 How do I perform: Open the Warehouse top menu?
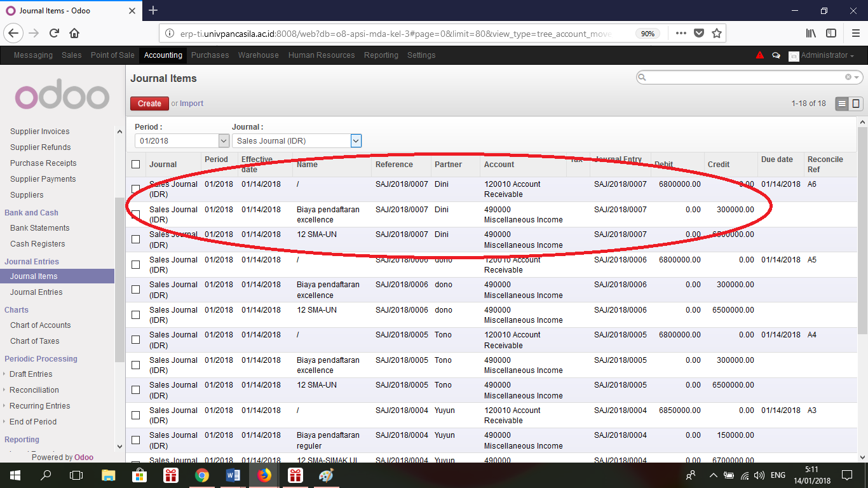[x=259, y=55]
